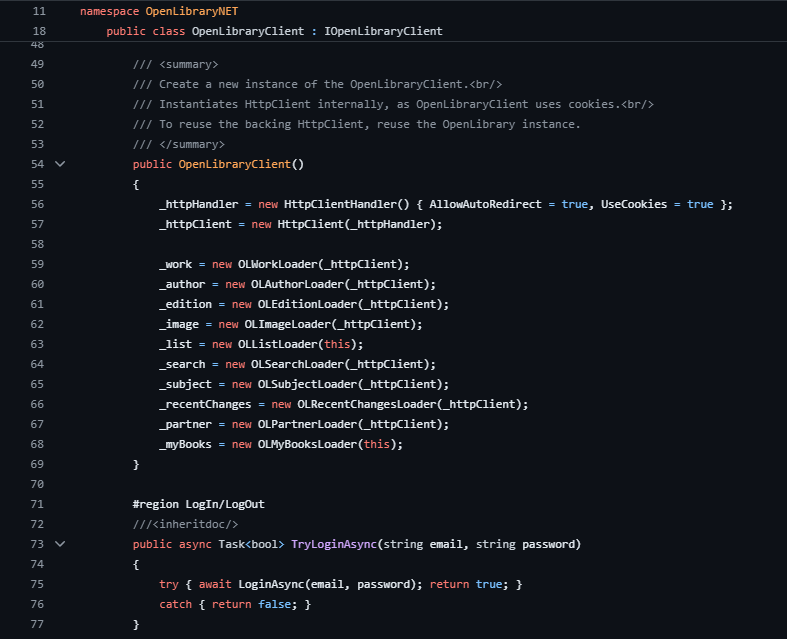
Task: Click line number 77
Action: (x=37, y=624)
